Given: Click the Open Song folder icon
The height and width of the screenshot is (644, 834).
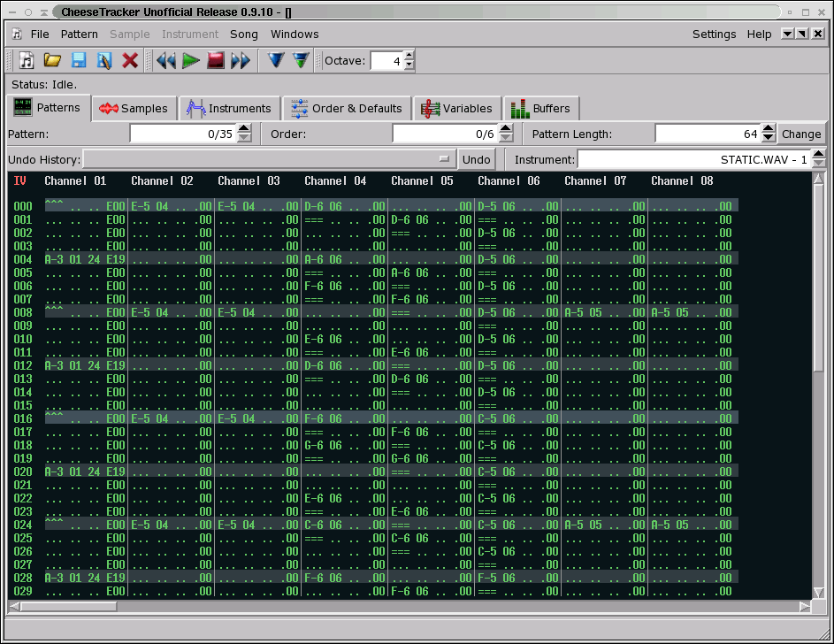Looking at the screenshot, I should point(53,61).
